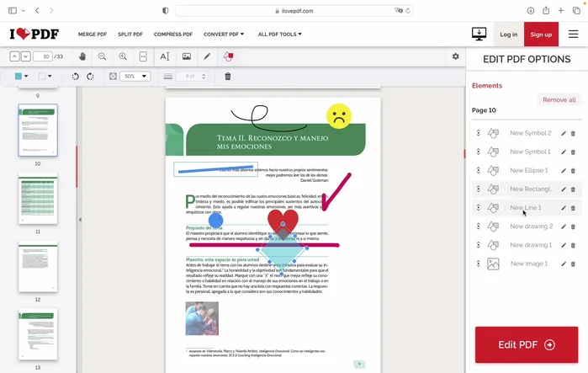This screenshot has height=373, width=588.
Task: Expand the ALL PDF TOOLS menu
Action: [280, 35]
